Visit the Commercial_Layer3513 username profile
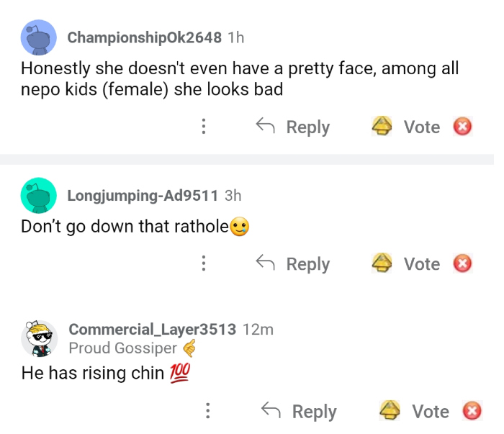 click(x=152, y=330)
